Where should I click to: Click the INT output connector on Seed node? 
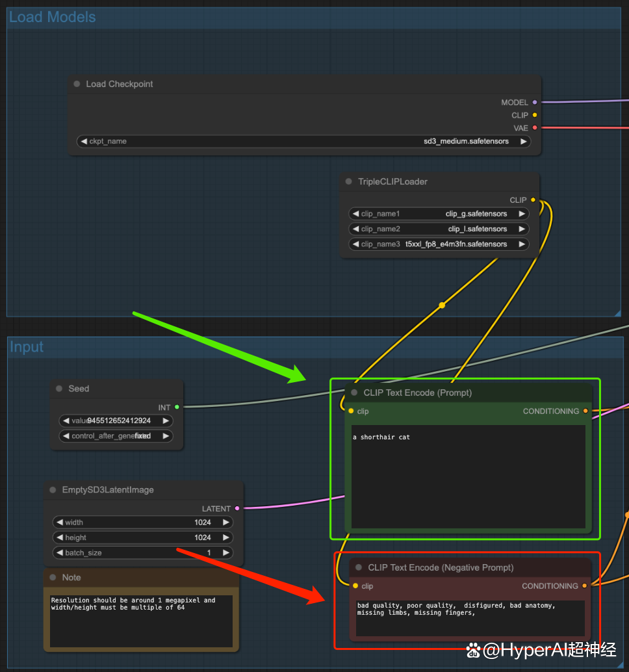point(177,407)
